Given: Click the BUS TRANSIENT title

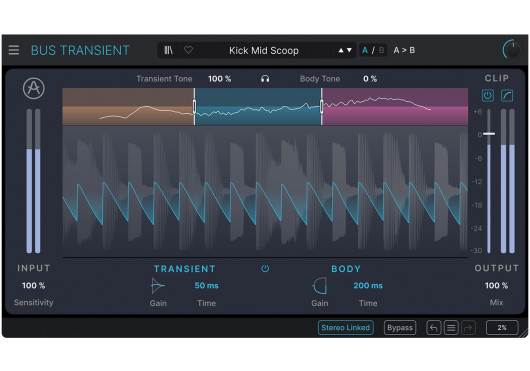Looking at the screenshot, I should 80,50.
